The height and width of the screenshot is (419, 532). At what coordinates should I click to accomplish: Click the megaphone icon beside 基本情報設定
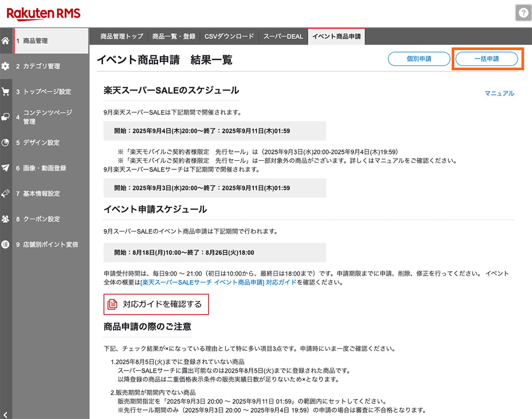point(5,193)
